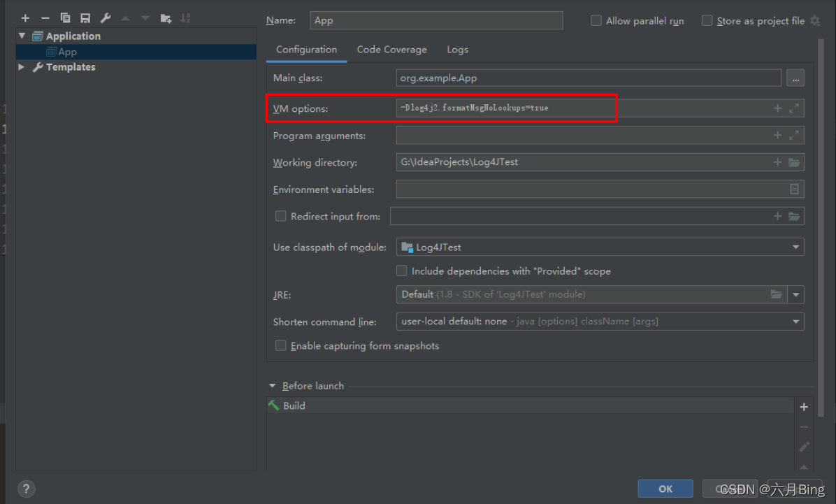
Task: Select the Application group in the tree
Action: pos(73,36)
